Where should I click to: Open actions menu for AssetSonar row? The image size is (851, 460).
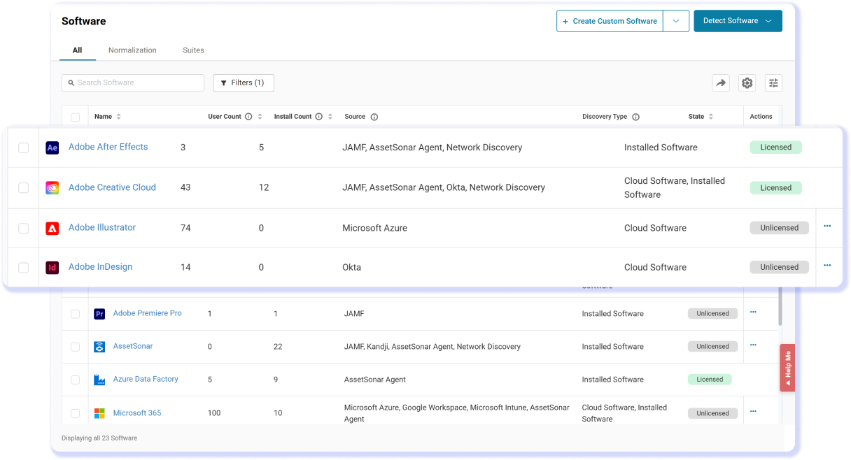pyautogui.click(x=753, y=345)
